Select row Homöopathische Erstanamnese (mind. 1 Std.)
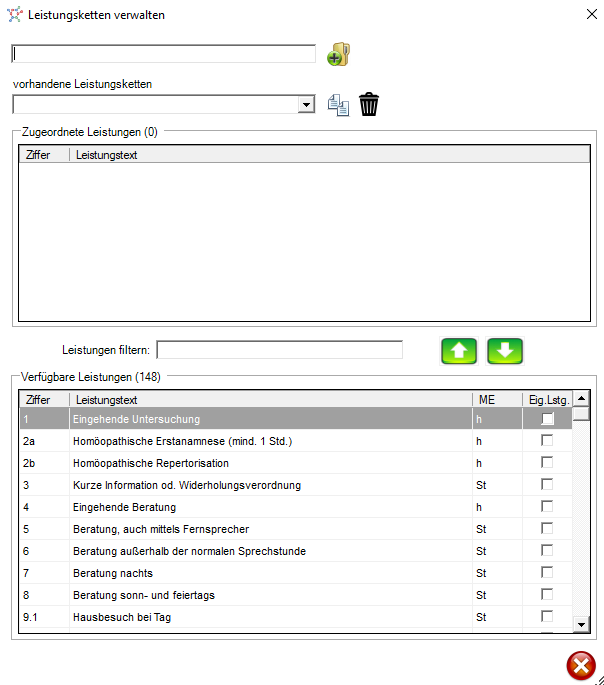Image resolution: width=604 pixels, height=685 pixels. click(x=296, y=441)
